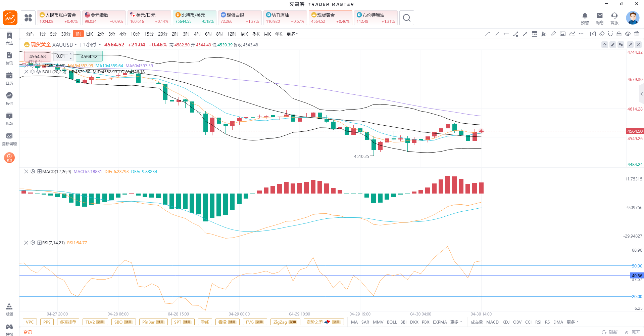Select the eraser drawing tool
This screenshot has height=336, width=644.
click(x=602, y=34)
